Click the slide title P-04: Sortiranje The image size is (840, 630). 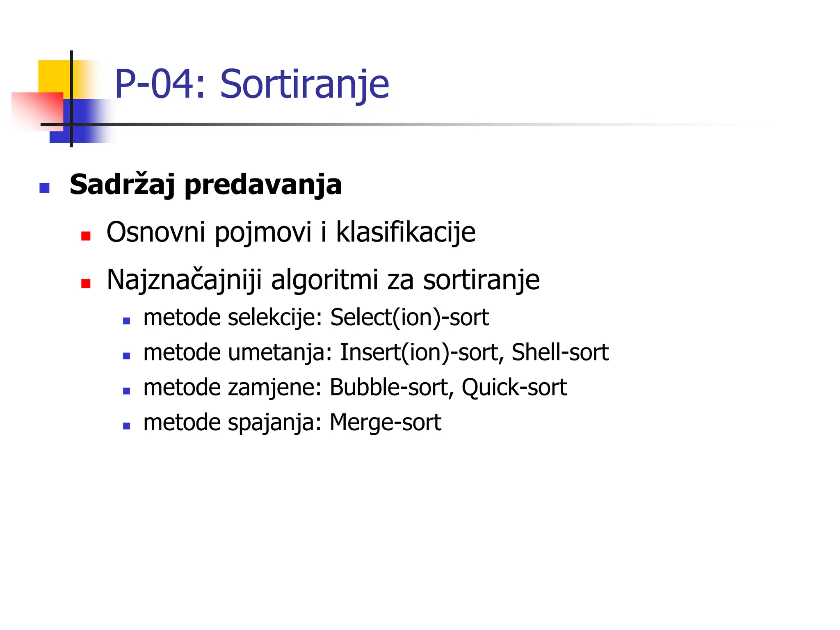tap(252, 85)
